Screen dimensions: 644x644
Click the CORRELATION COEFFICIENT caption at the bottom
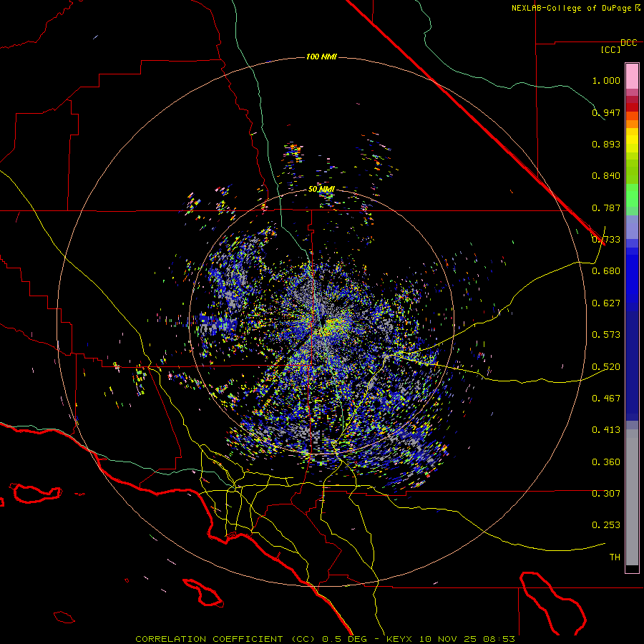click(x=209, y=639)
